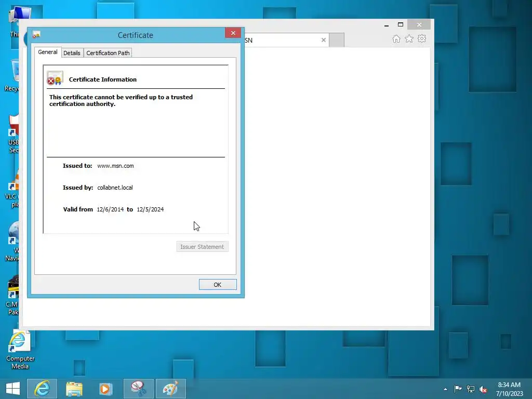Click the 'Certificate Information' heading
The width and height of the screenshot is (532, 399).
coord(103,79)
